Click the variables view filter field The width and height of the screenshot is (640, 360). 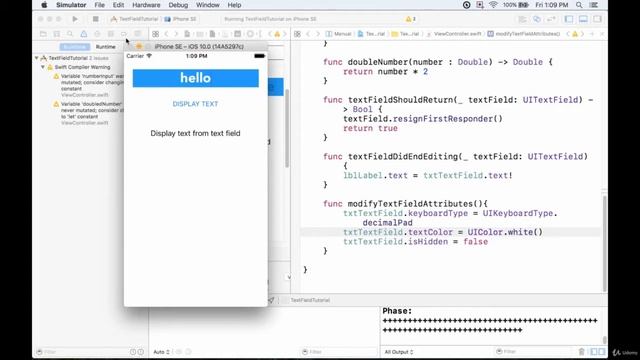(339, 352)
